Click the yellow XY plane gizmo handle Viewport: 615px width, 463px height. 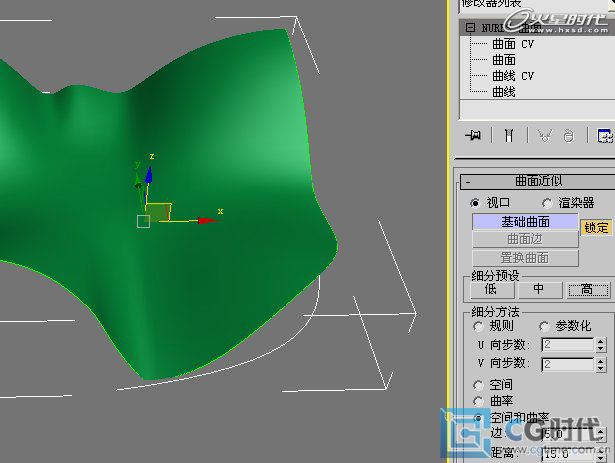tap(160, 211)
